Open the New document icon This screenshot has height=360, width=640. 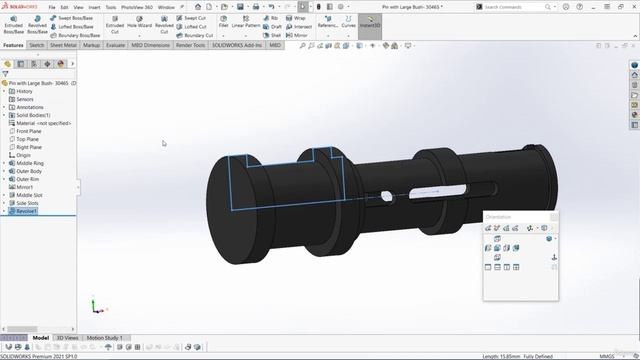tap(209, 7)
